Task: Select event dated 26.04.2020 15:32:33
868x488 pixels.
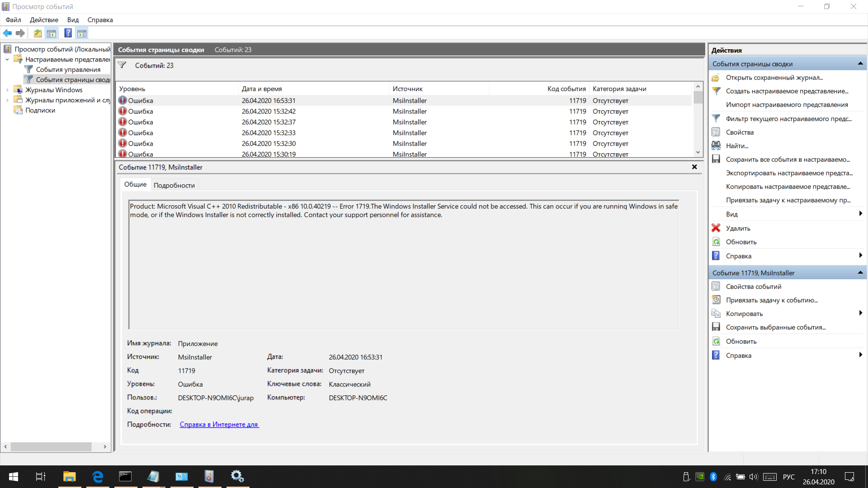Action: (404, 133)
